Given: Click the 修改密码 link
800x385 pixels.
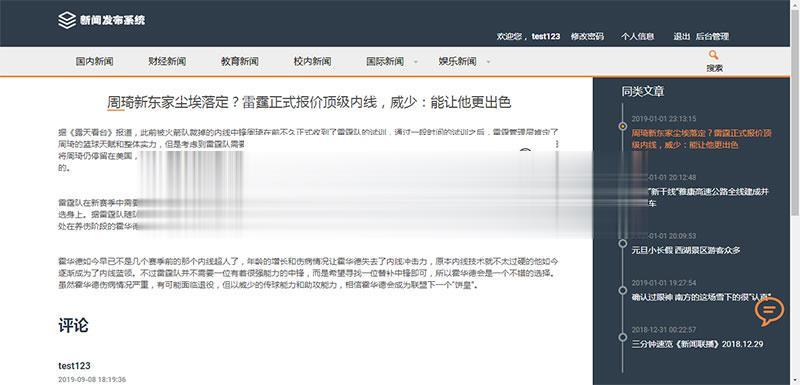Looking at the screenshot, I should [x=587, y=37].
